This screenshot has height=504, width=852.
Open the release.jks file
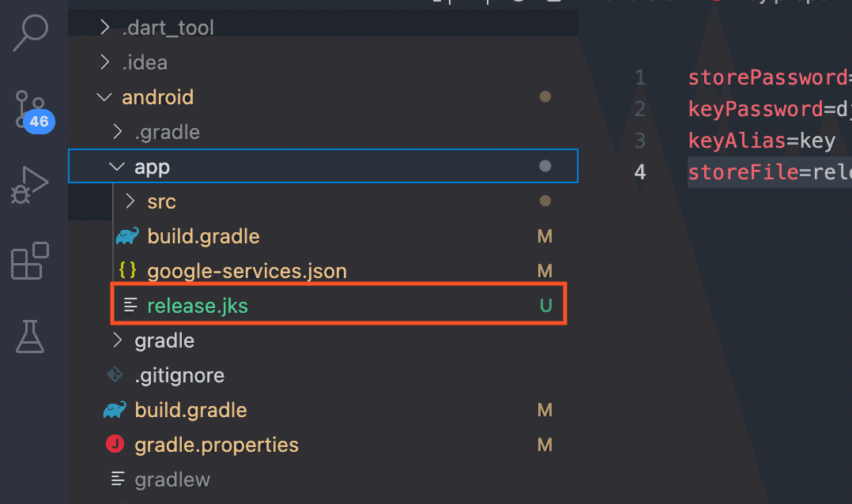[198, 306]
